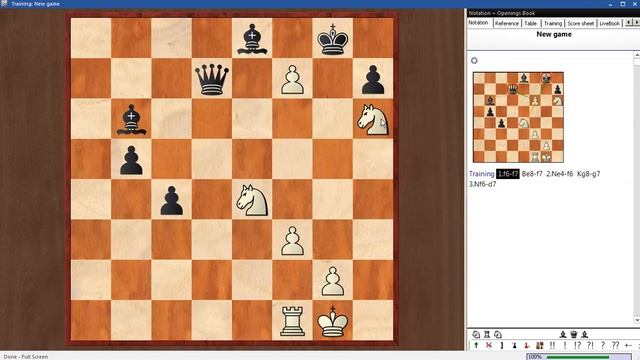Apply the single ! good move annotation

565,345
